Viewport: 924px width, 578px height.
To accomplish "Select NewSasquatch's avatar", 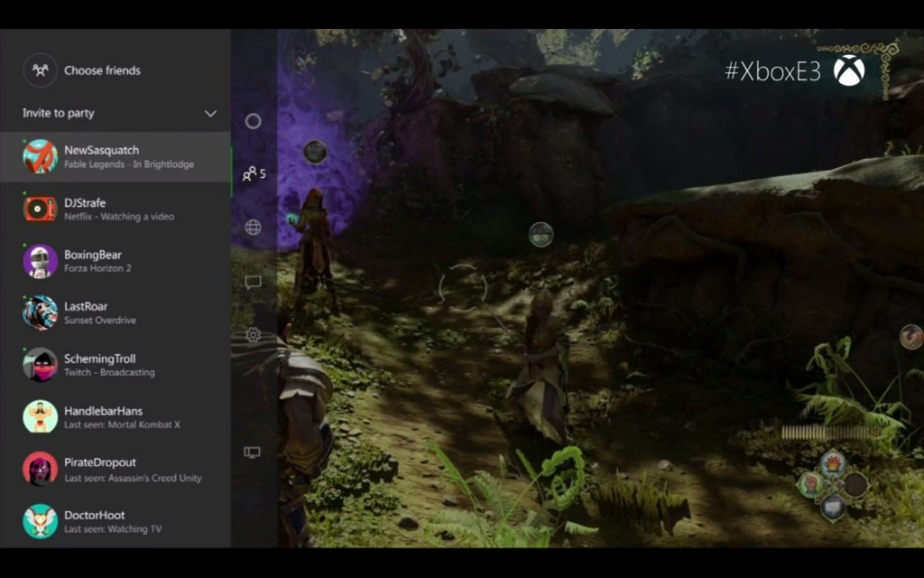I will (40, 156).
